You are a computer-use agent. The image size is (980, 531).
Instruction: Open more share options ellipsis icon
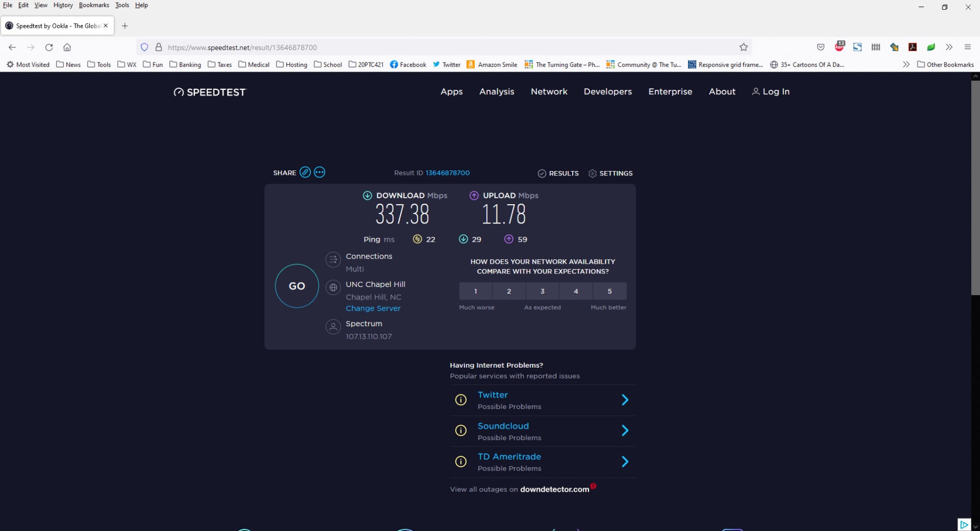coord(320,172)
